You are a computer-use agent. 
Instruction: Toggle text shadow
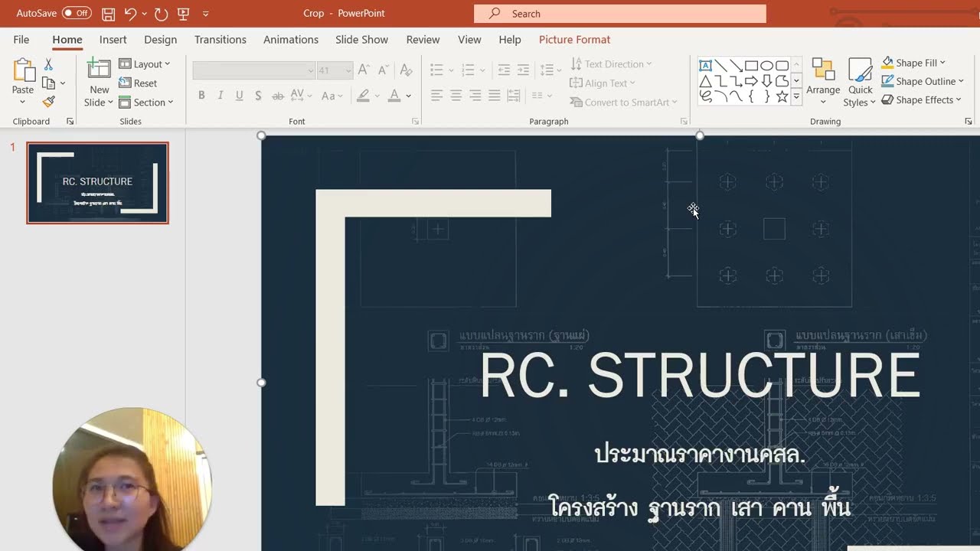[x=258, y=96]
